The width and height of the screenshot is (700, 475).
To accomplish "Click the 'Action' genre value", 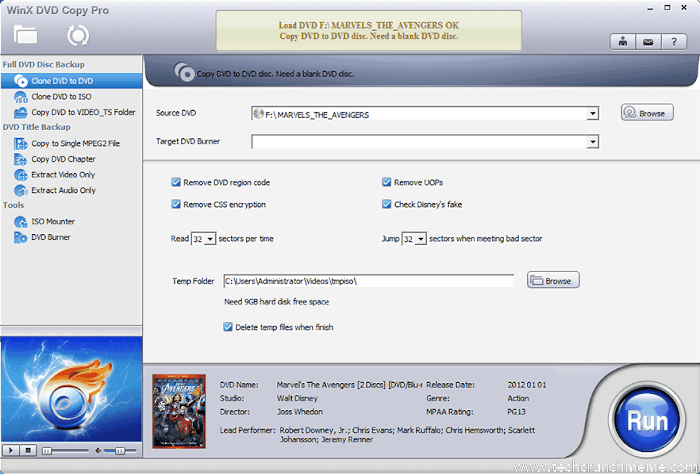I will click(x=518, y=398).
